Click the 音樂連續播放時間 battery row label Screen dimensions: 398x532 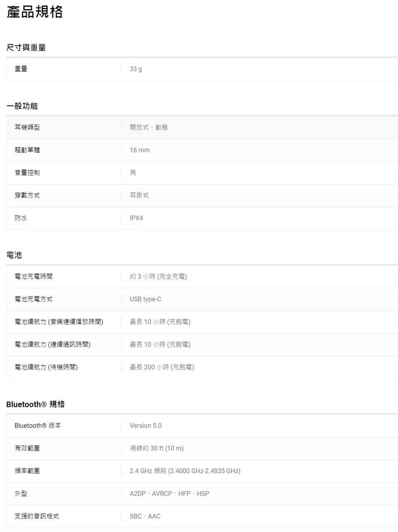click(x=59, y=322)
